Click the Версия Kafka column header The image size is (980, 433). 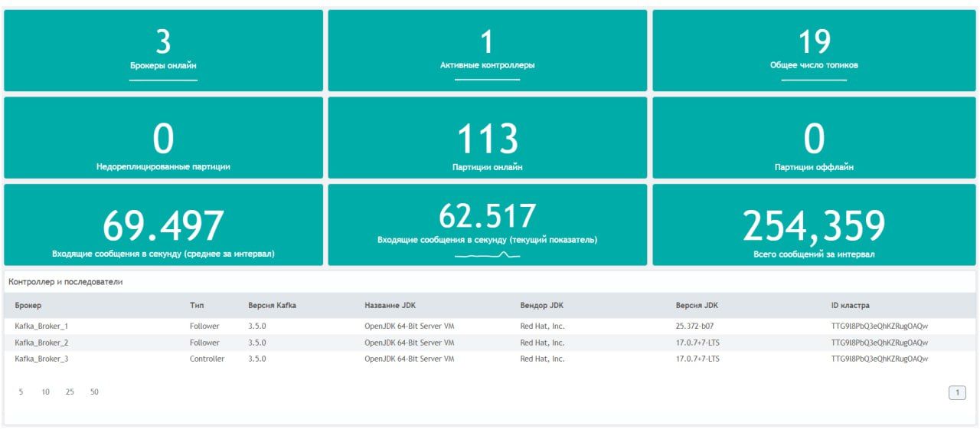(x=272, y=306)
